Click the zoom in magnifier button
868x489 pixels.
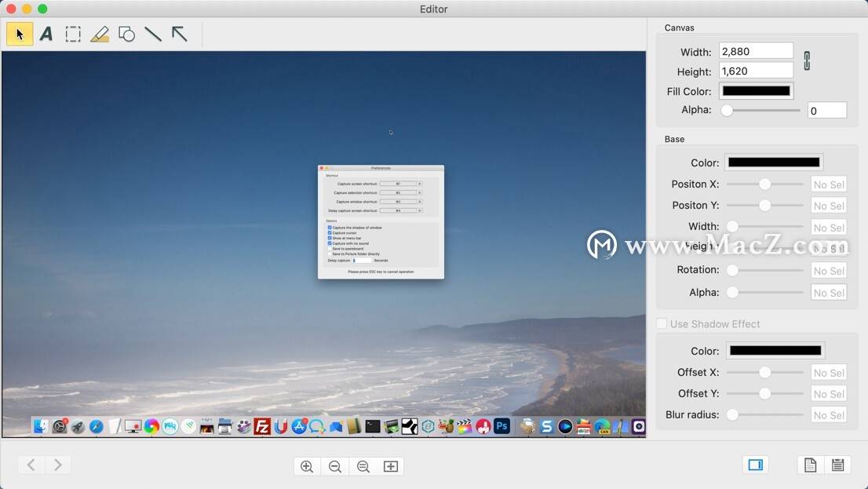[307, 466]
